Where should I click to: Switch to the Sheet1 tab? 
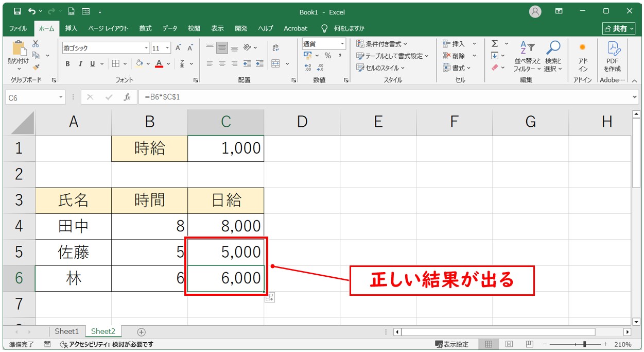[67, 331]
